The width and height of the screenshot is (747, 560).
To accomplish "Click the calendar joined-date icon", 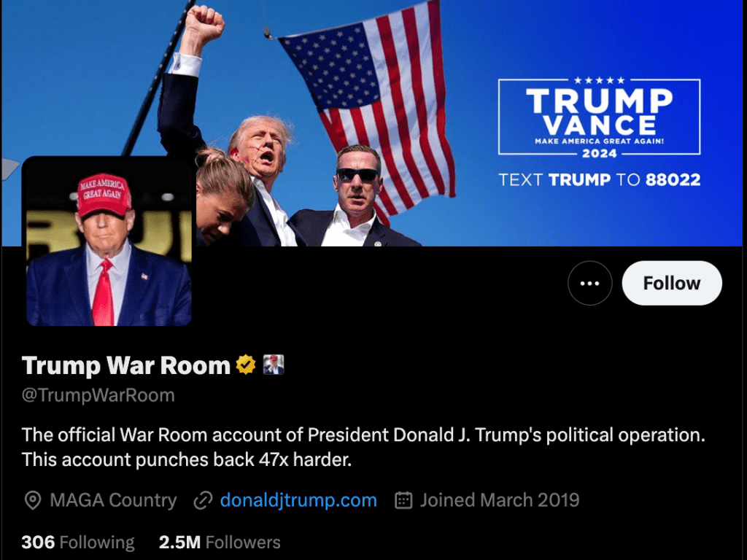I will point(403,500).
